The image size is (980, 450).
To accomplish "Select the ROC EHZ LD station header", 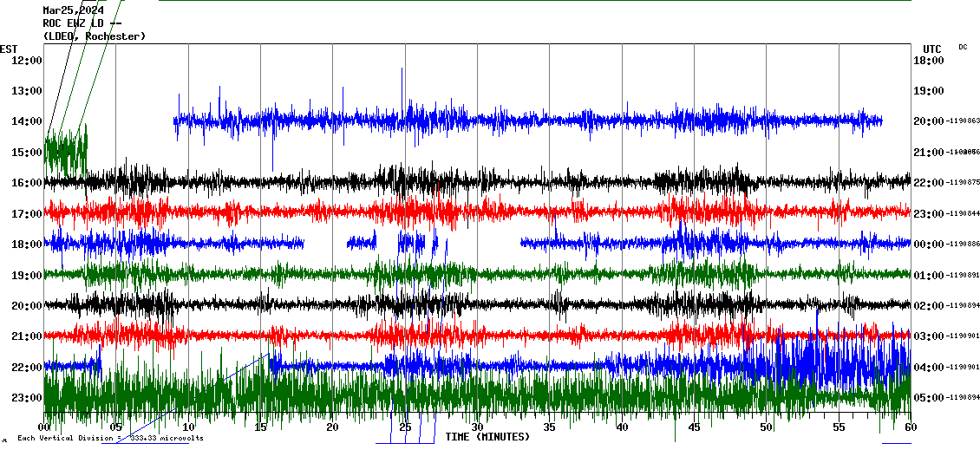I will [82, 23].
